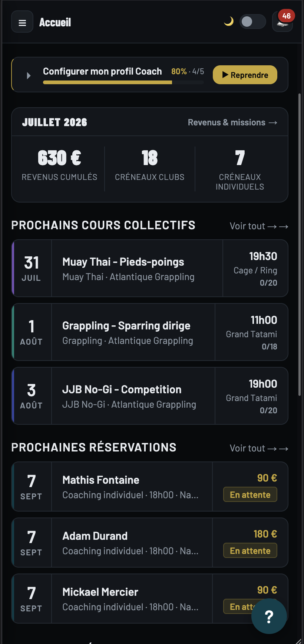
Task: Click the Reprendre button
Action: point(245,75)
